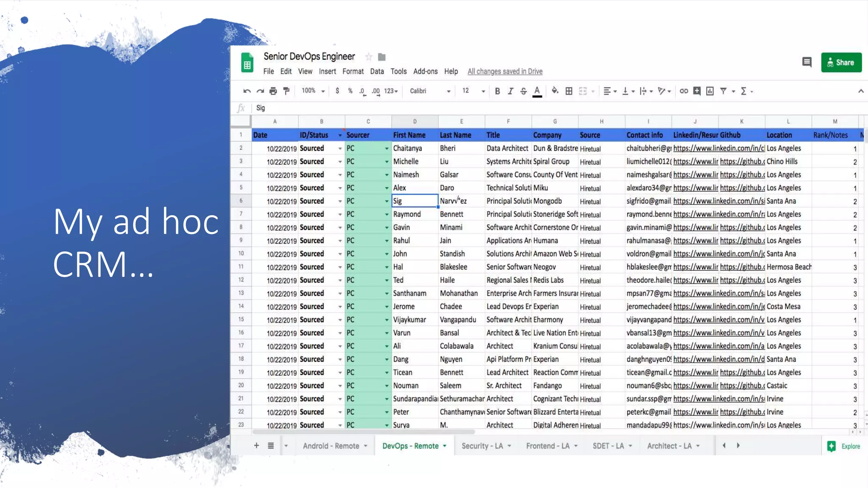This screenshot has width=868, height=488.
Task: Open the Borders tool
Action: 569,91
